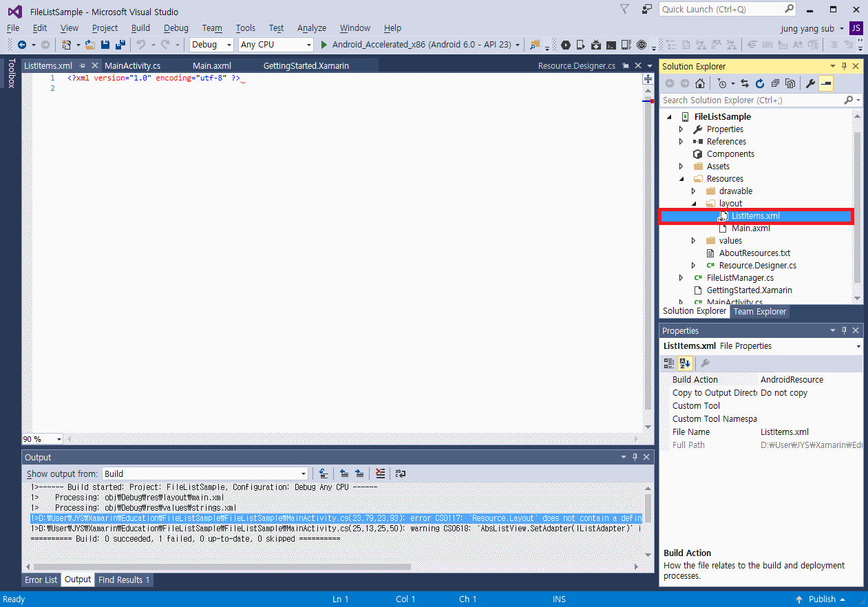Click Sync with Active Document icon

(x=744, y=83)
